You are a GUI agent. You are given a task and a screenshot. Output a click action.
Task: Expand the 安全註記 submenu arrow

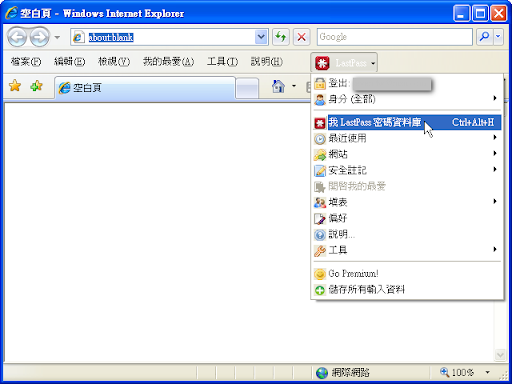pyautogui.click(x=495, y=169)
